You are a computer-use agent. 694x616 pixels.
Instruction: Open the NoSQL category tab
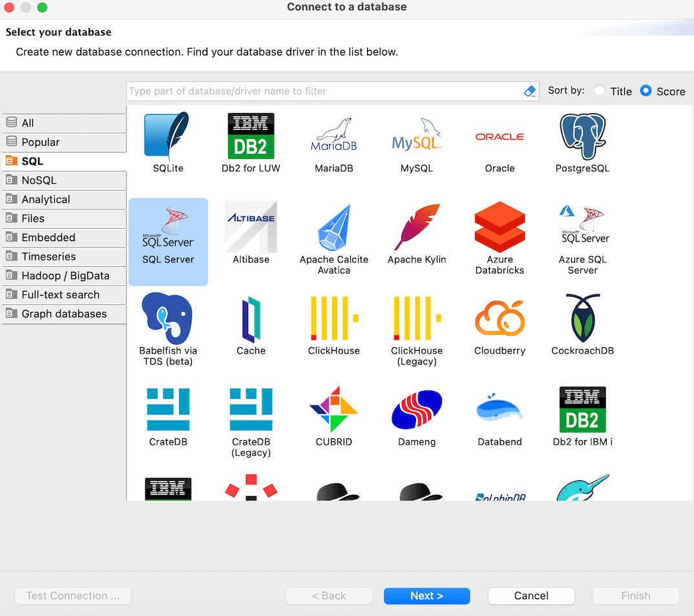click(63, 180)
